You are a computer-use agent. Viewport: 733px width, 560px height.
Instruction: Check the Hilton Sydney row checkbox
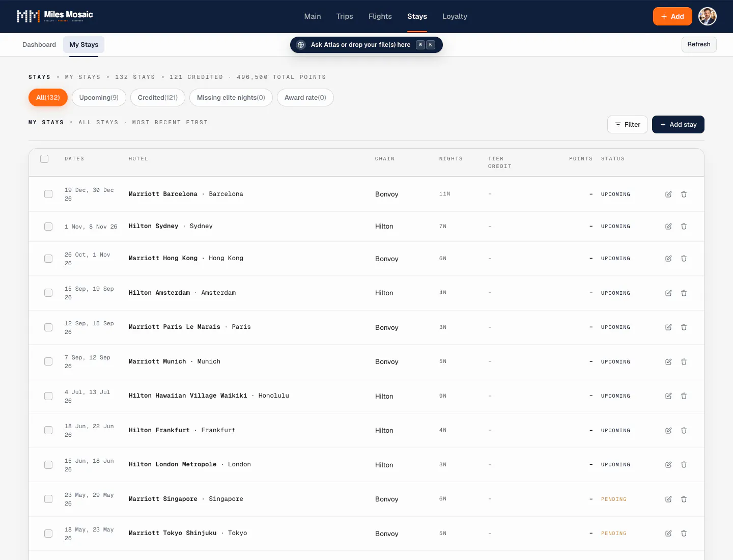(48, 226)
